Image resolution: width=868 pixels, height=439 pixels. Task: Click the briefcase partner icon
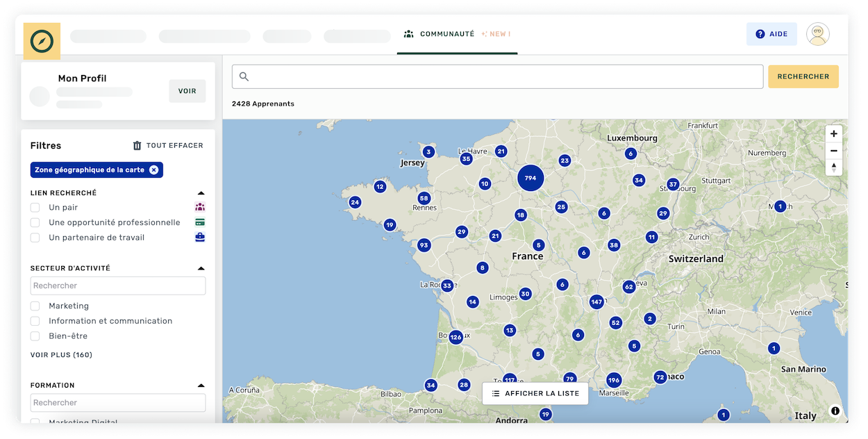(200, 237)
